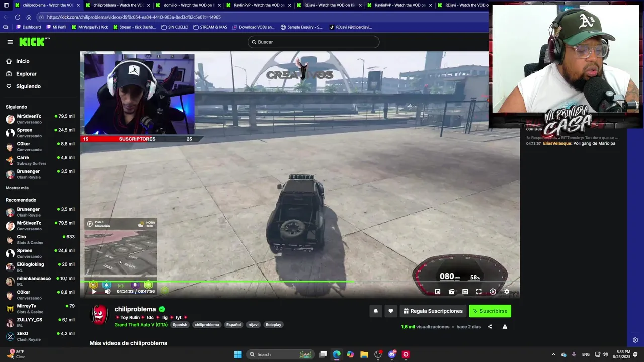Select the Español tag
Image resolution: width=644 pixels, height=362 pixels.
[x=233, y=325]
